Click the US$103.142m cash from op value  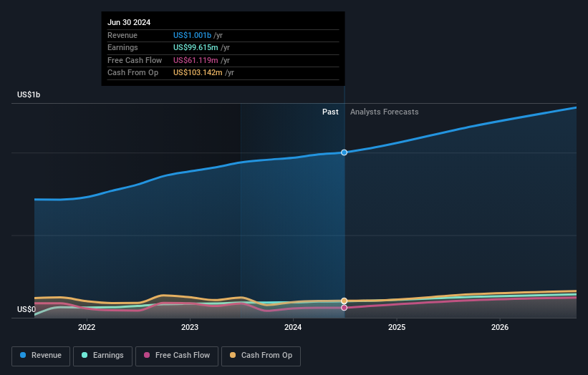tap(198, 73)
